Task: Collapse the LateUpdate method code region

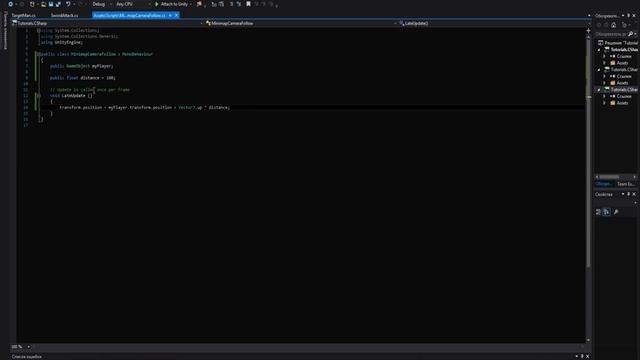Action: click(39, 96)
